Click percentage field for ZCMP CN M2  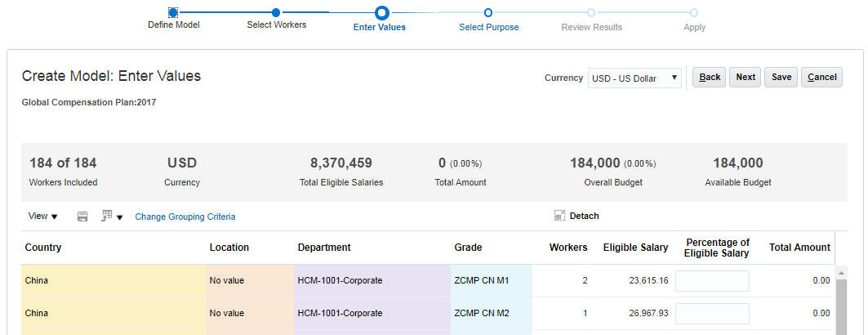[x=712, y=313]
